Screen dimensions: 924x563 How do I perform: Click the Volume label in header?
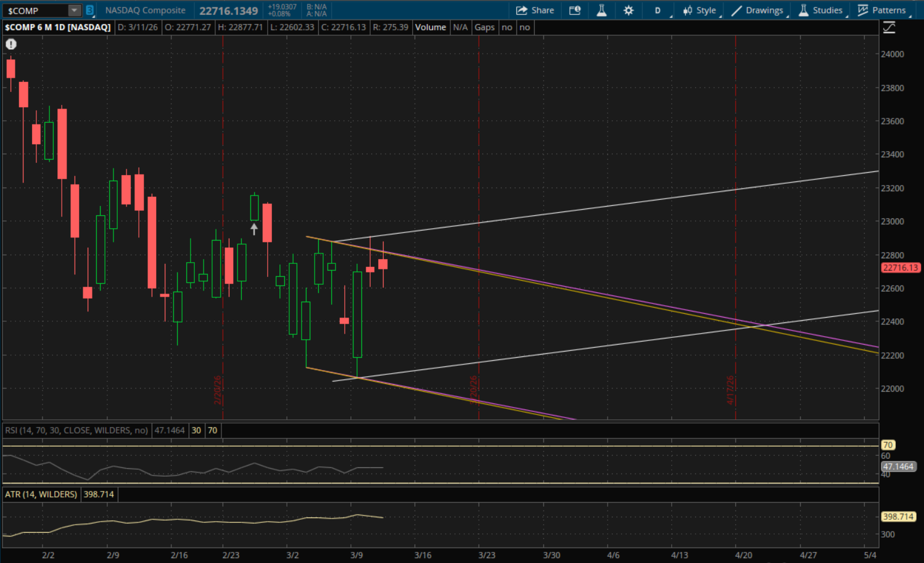(430, 27)
